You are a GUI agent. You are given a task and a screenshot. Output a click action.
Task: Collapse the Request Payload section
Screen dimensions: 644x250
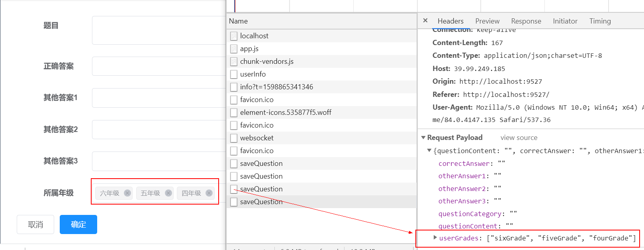pos(423,138)
